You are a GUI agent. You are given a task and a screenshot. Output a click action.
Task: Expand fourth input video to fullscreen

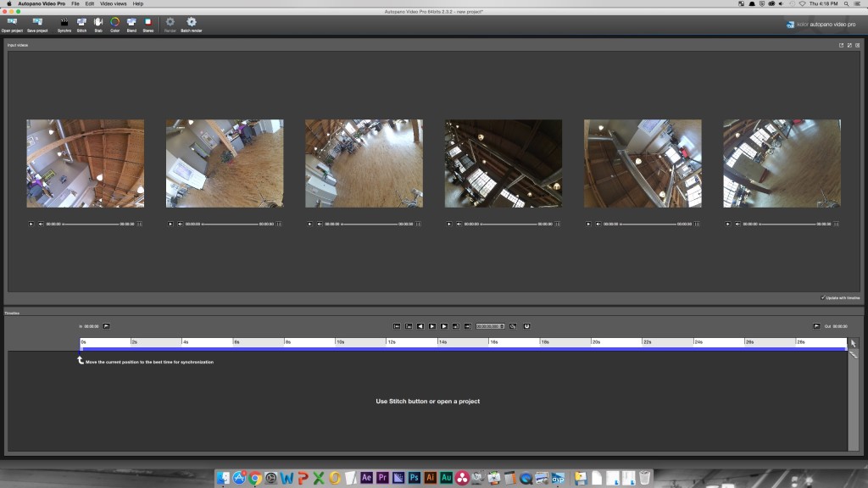point(558,224)
